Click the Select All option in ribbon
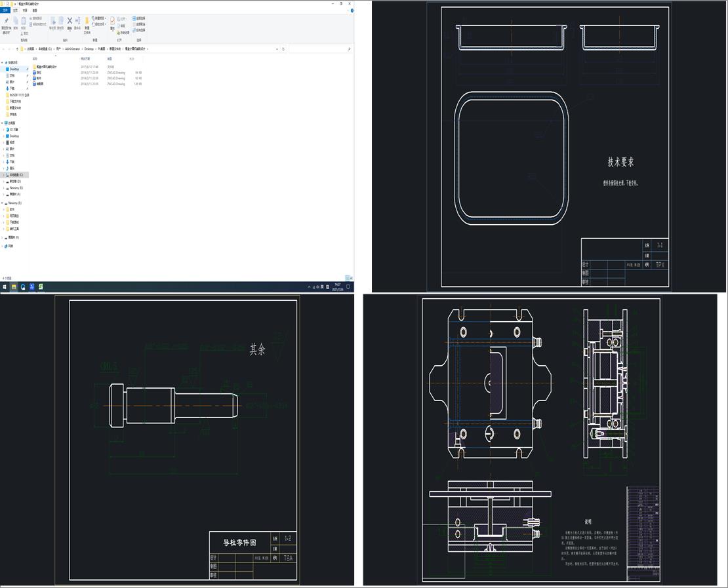The height and width of the screenshot is (588, 728). (x=140, y=18)
